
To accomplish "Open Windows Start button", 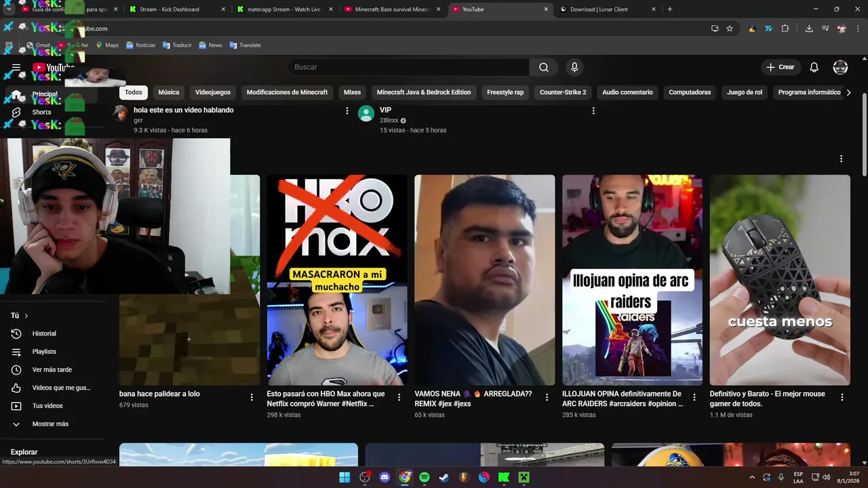I will 344,477.
